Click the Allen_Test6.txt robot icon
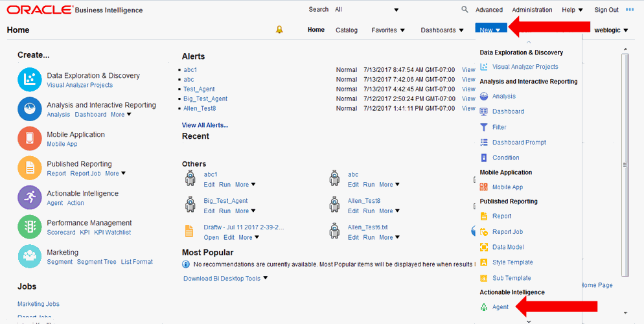Viewport: 644px width, 324px height. 334,231
